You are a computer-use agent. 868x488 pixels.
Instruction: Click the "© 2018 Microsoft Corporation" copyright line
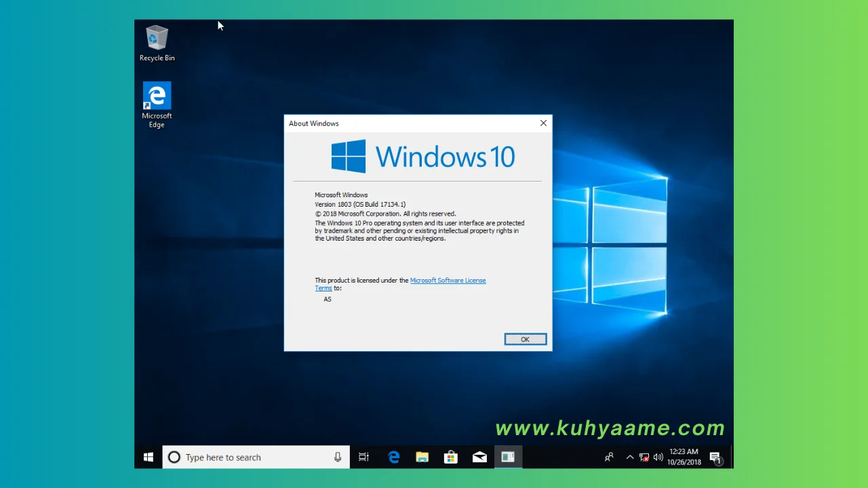(385, 213)
